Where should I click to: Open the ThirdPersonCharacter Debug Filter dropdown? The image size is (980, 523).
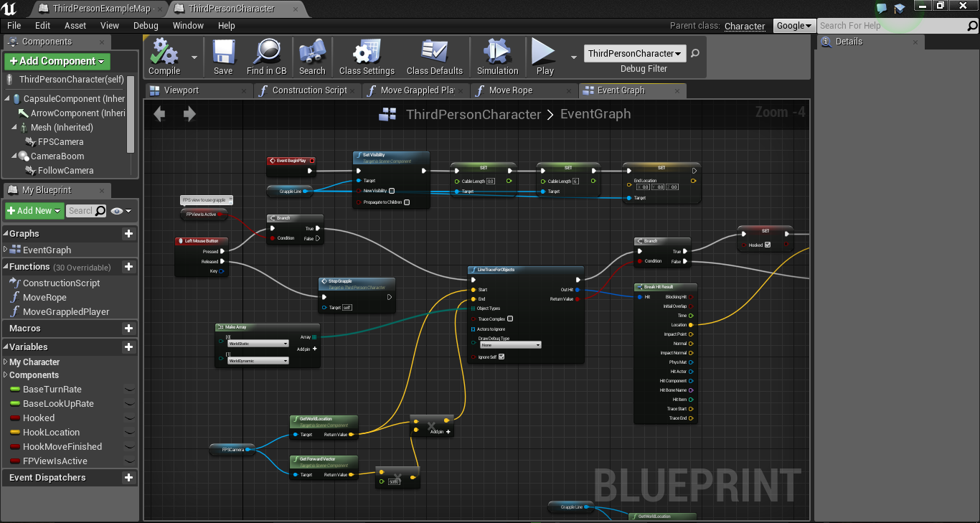(x=634, y=54)
